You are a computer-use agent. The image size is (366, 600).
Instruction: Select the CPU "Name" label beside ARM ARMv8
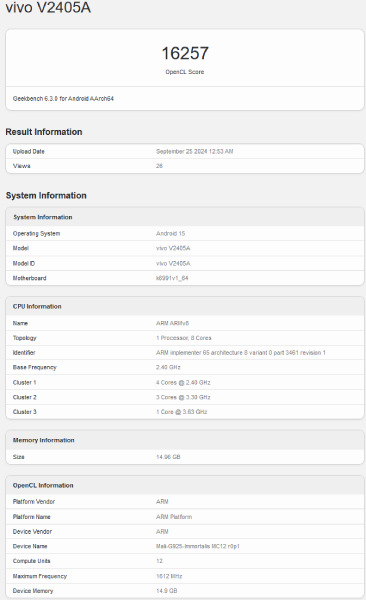[x=20, y=323]
